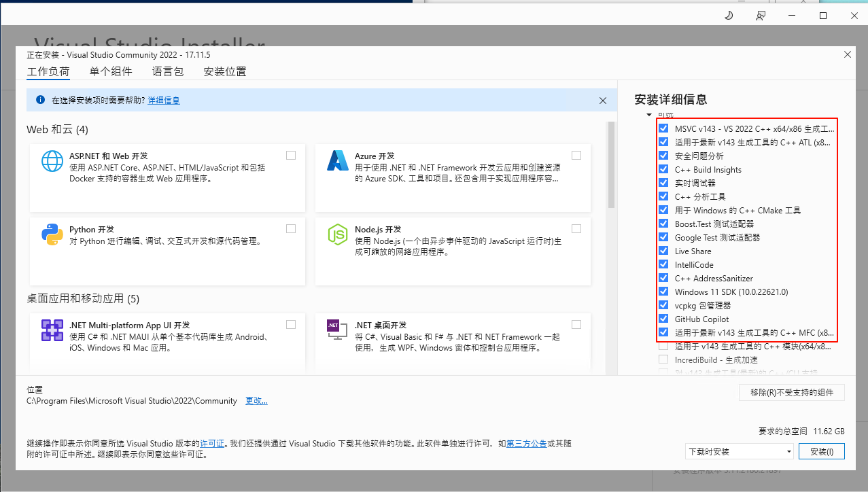Uncheck IntelliCode component
The image size is (868, 492).
click(x=663, y=264)
